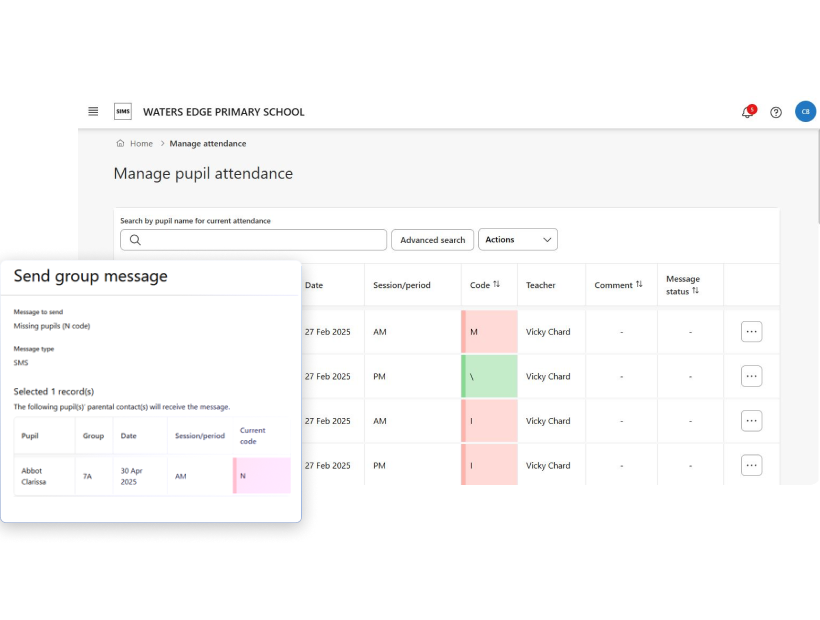The image size is (820, 620).
Task: Click the Advanced search button
Action: click(x=432, y=240)
